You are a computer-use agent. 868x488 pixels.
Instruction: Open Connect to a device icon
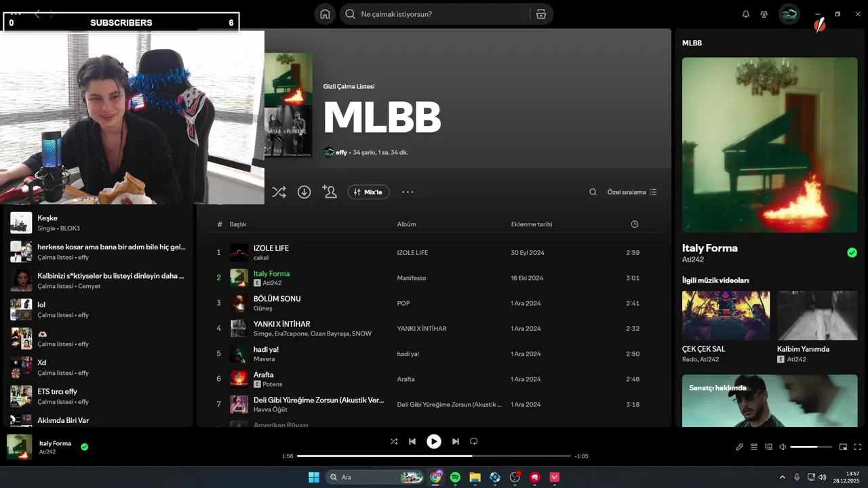[x=768, y=447]
